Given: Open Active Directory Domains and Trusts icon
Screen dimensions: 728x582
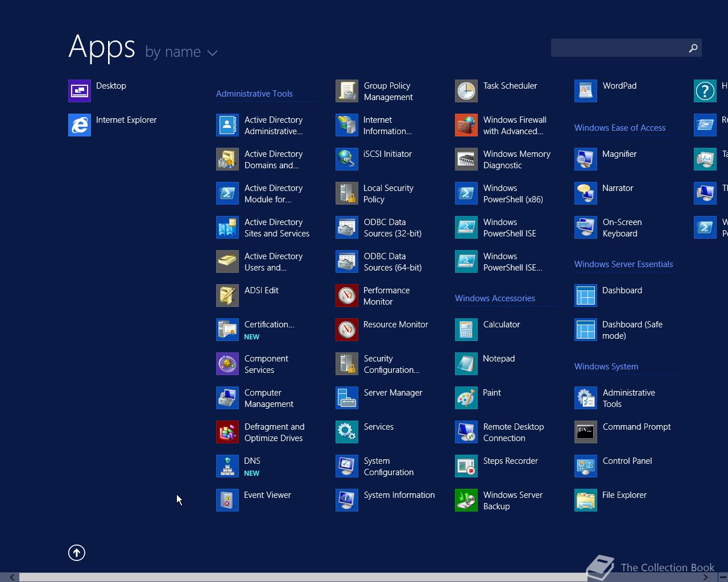Looking at the screenshot, I should (x=227, y=159).
